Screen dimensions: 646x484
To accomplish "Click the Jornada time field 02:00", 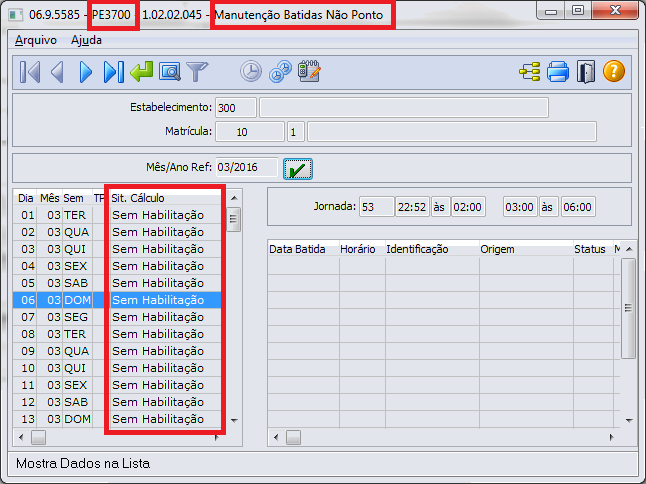I will [x=468, y=207].
